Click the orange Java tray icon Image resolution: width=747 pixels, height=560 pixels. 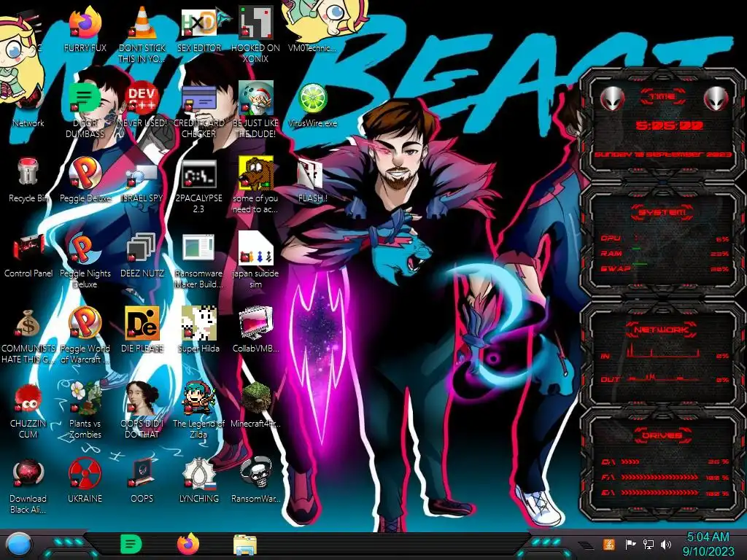tap(609, 544)
